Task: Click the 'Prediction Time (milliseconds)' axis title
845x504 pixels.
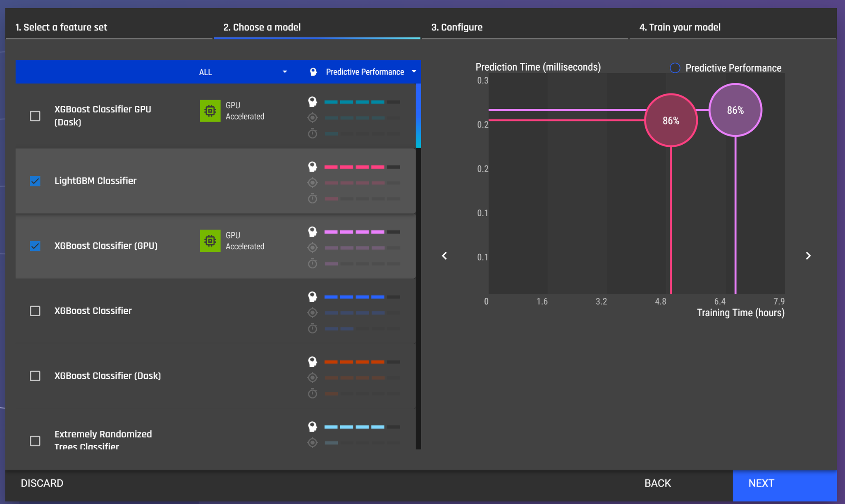Action: pyautogui.click(x=538, y=67)
